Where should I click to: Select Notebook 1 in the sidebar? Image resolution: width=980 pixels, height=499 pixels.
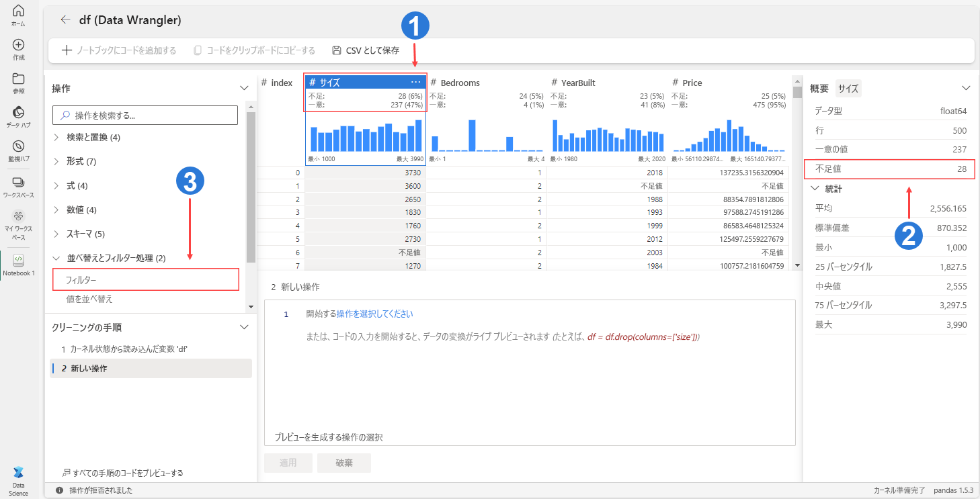coord(18,262)
